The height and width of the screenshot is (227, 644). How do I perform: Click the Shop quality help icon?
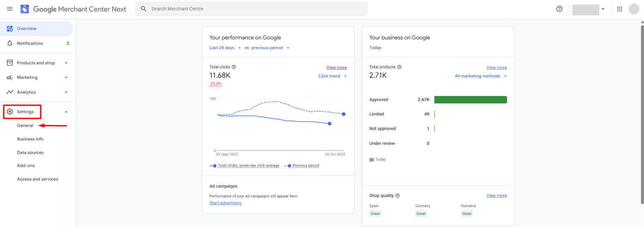[397, 196]
